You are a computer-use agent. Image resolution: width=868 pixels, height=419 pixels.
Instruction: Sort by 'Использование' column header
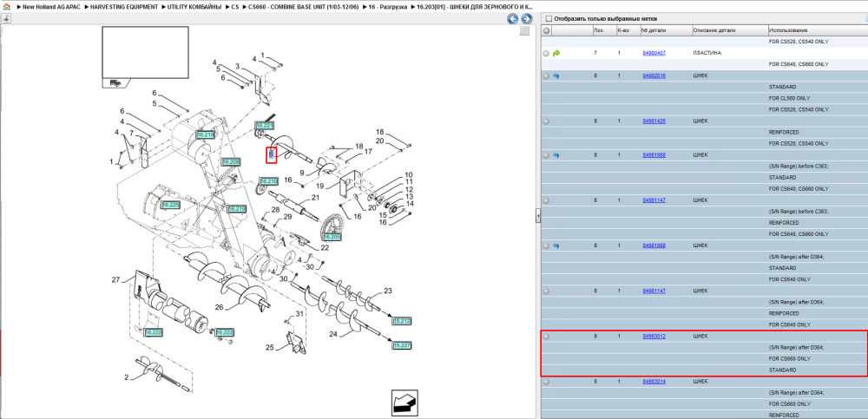[x=818, y=30]
